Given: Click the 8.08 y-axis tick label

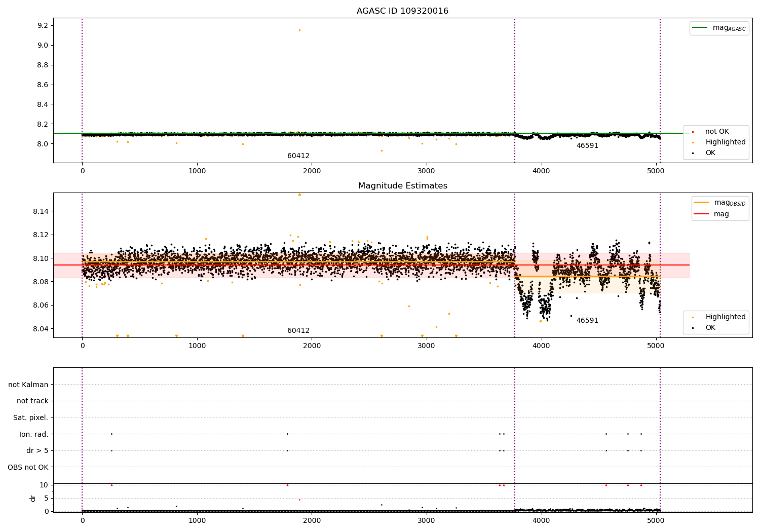Looking at the screenshot, I should 41,282.
